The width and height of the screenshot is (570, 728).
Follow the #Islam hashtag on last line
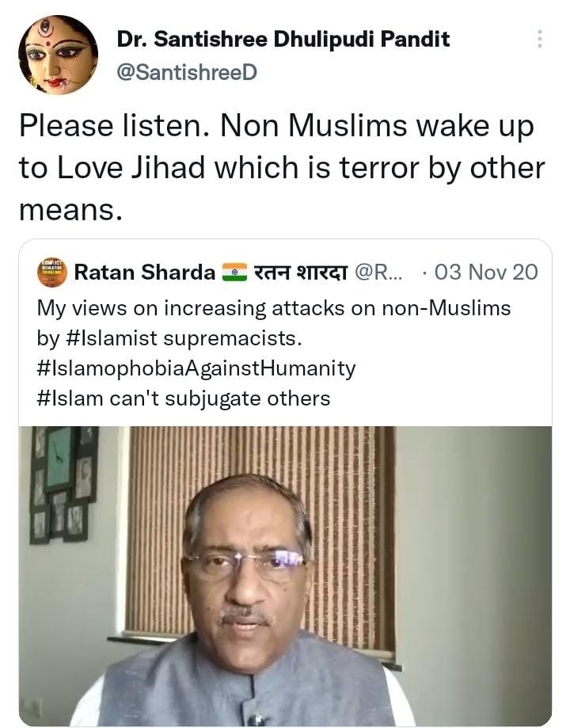coord(70,398)
